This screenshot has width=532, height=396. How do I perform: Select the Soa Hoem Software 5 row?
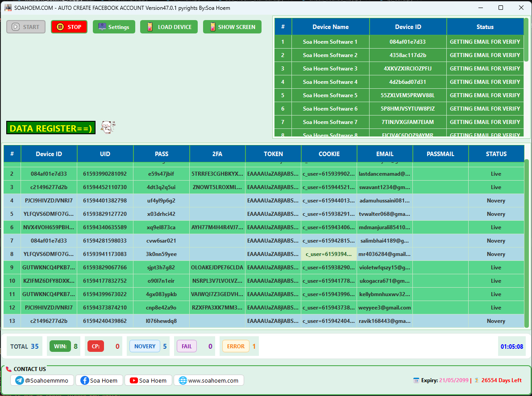[399, 95]
